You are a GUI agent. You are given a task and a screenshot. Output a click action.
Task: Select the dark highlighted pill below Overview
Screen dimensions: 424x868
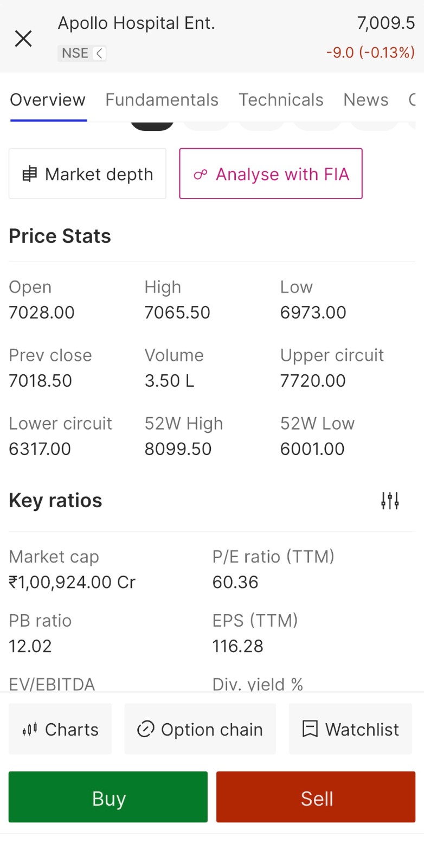coord(152,127)
